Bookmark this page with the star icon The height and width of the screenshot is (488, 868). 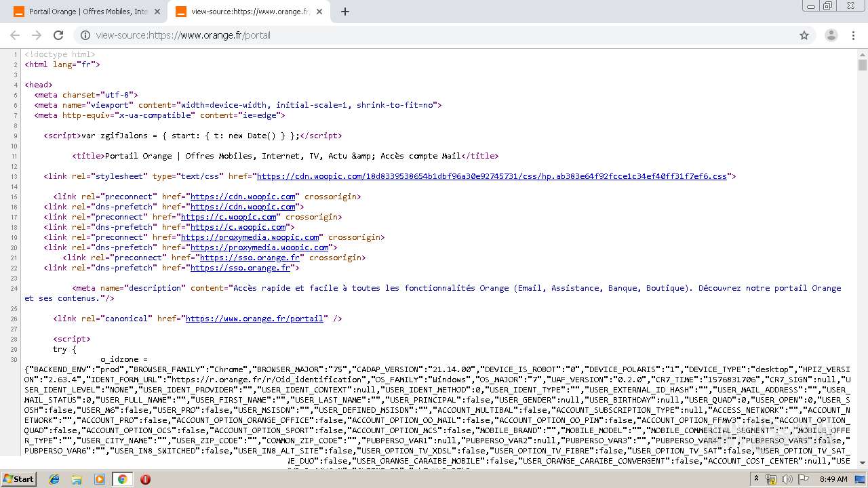pos(804,35)
